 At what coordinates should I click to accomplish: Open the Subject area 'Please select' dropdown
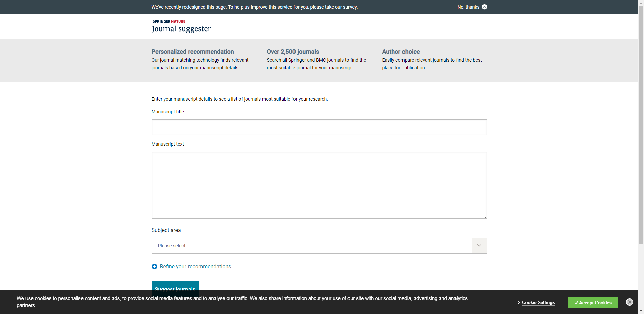click(x=319, y=246)
